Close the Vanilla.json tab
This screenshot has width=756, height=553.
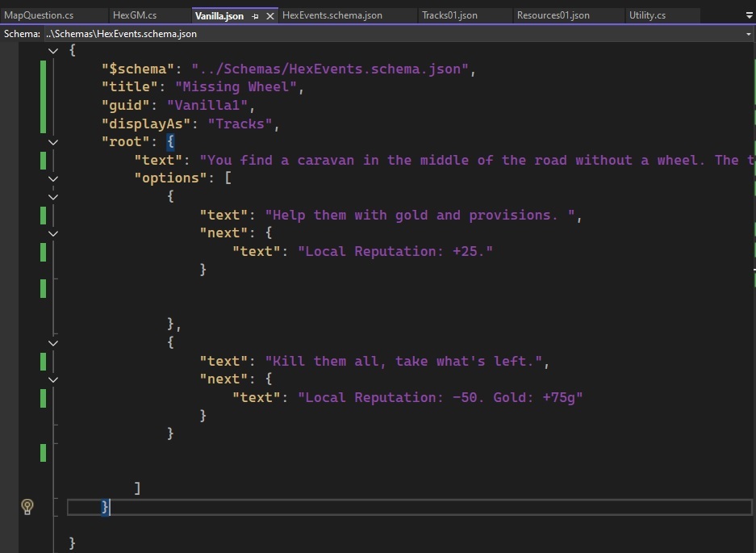click(x=269, y=16)
